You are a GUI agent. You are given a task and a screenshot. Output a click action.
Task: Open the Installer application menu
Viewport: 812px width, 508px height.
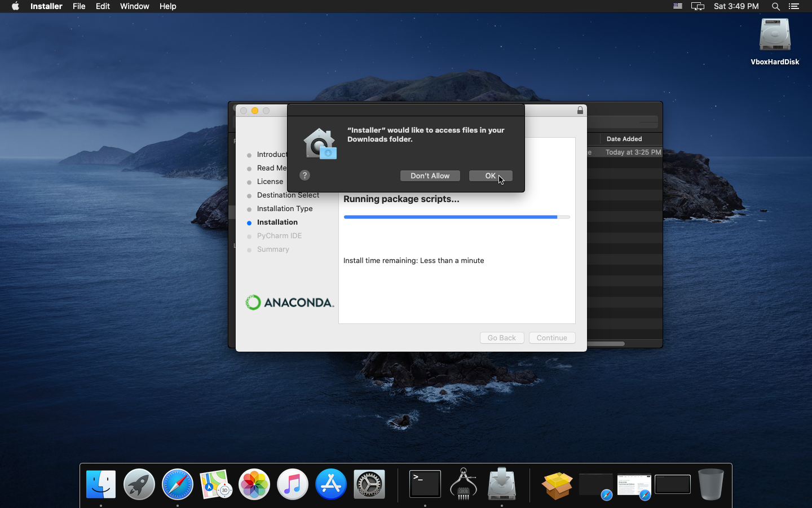(x=46, y=6)
